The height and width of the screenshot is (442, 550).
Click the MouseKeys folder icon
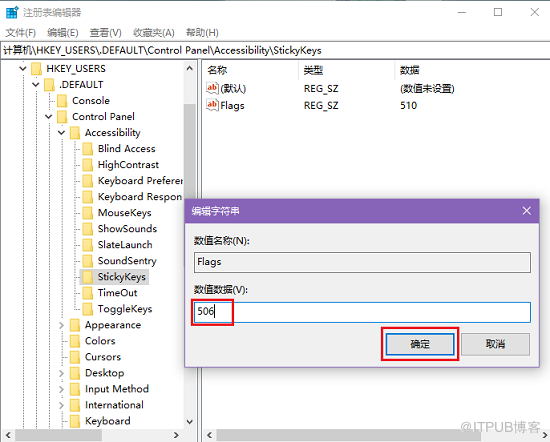88,213
